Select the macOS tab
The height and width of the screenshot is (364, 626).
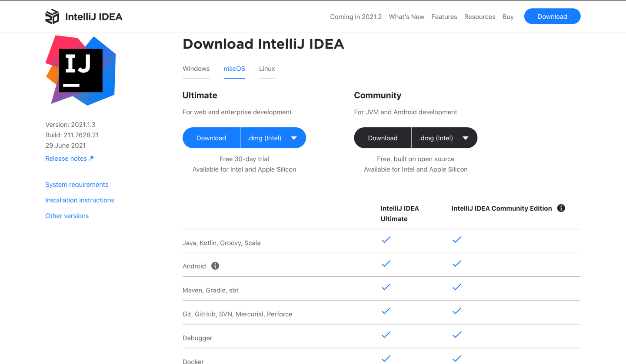[x=234, y=69]
